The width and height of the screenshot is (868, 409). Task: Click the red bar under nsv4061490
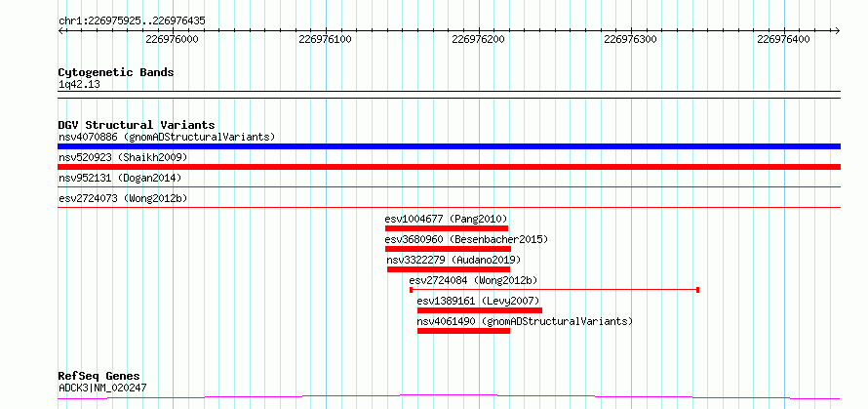[463, 331]
